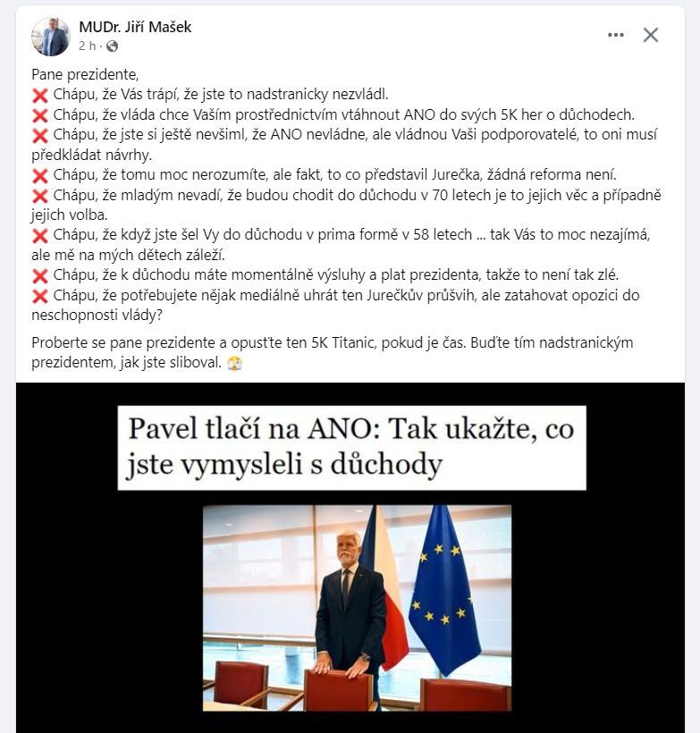This screenshot has width=700, height=733.
Task: Click the globe public-audience icon
Action: coord(113,46)
